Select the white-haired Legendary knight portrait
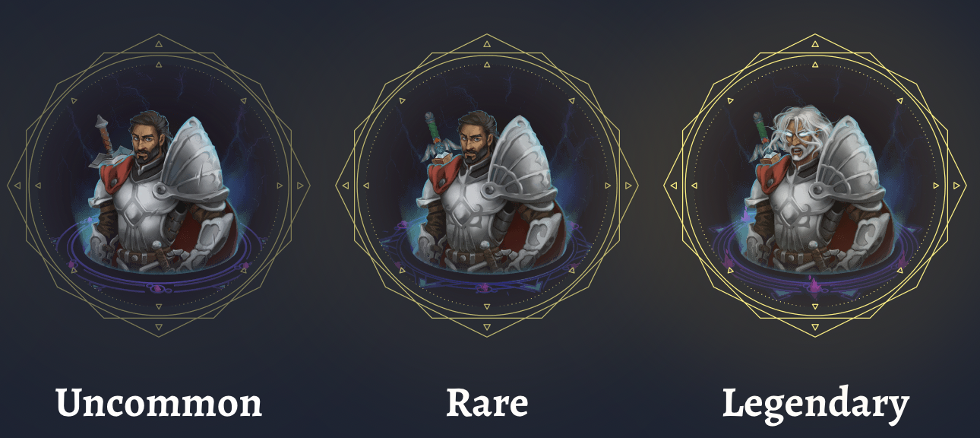The height and width of the screenshot is (438, 980). (815, 186)
